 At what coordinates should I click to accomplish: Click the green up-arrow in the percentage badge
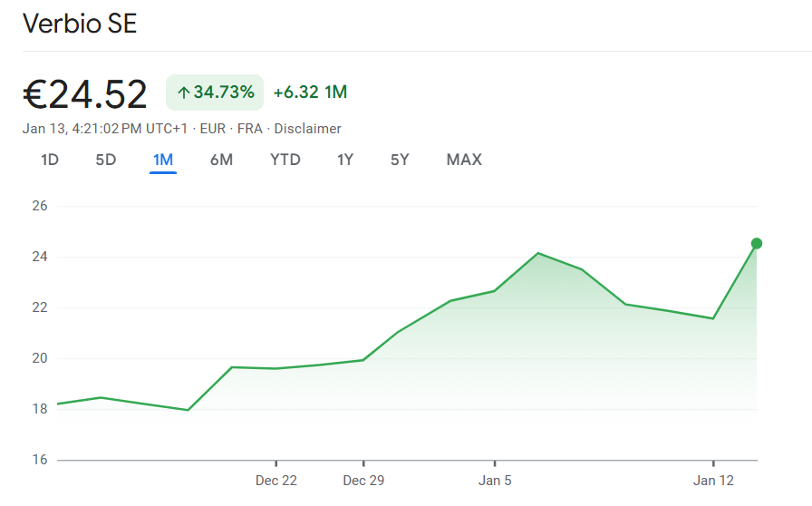[x=183, y=92]
